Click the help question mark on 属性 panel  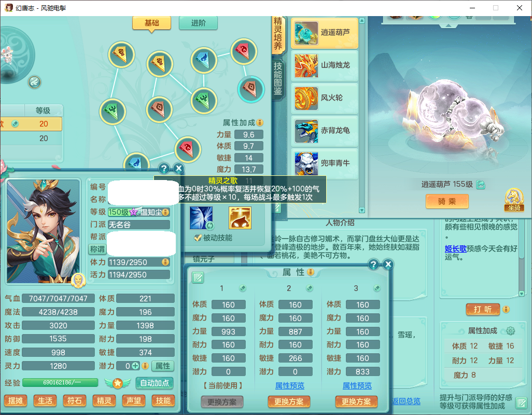point(373,265)
